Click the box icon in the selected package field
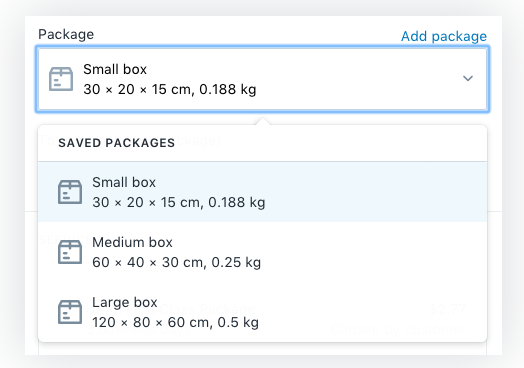The height and width of the screenshot is (368, 524). pyautogui.click(x=61, y=79)
